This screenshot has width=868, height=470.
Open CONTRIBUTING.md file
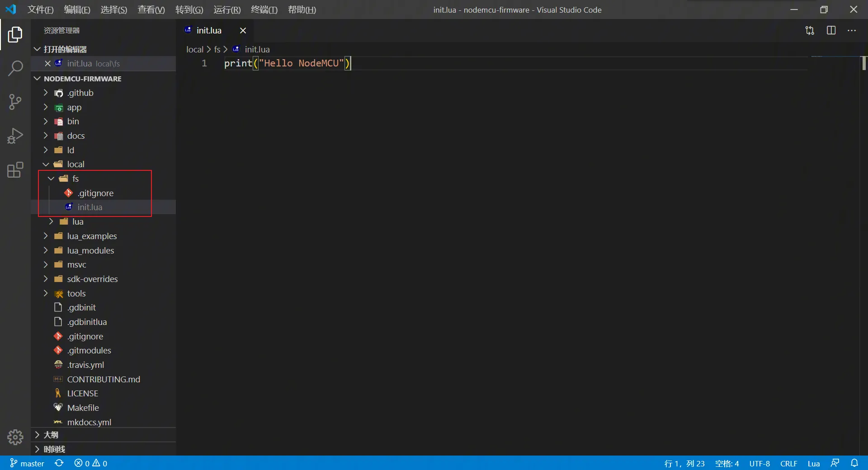[x=103, y=379]
